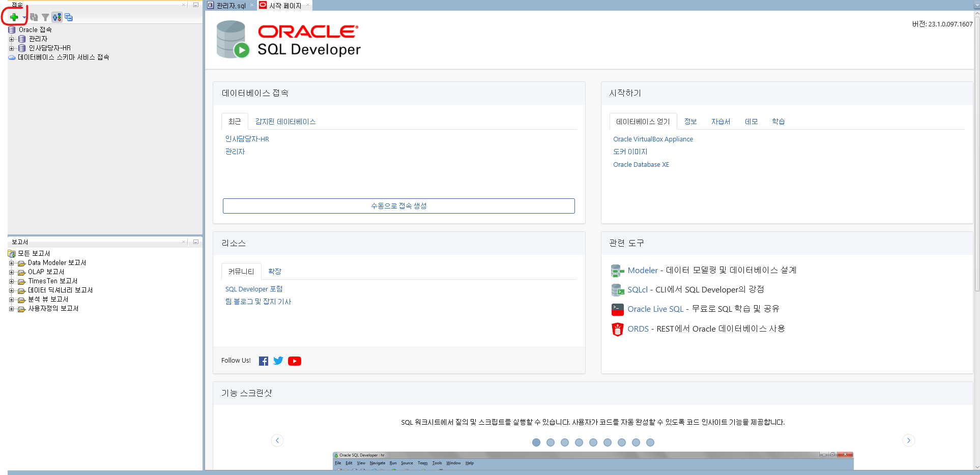
Task: Click the 인사담당자-HR database icon in tree
Action: pyautogui.click(x=22, y=48)
